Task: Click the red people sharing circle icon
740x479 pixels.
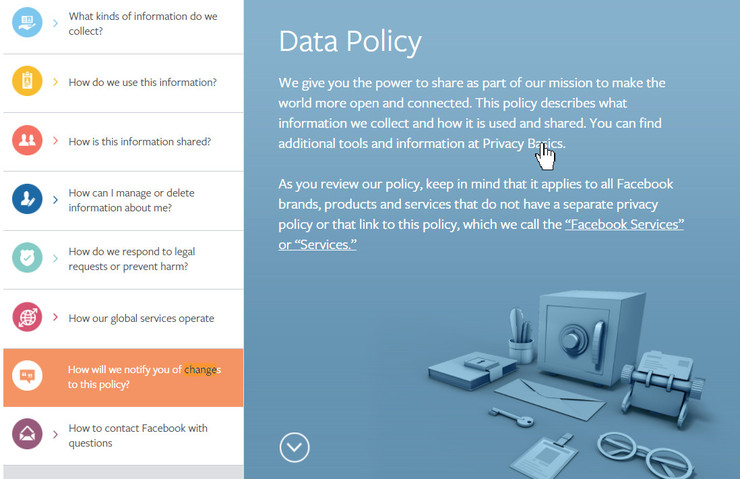Action: (x=27, y=141)
